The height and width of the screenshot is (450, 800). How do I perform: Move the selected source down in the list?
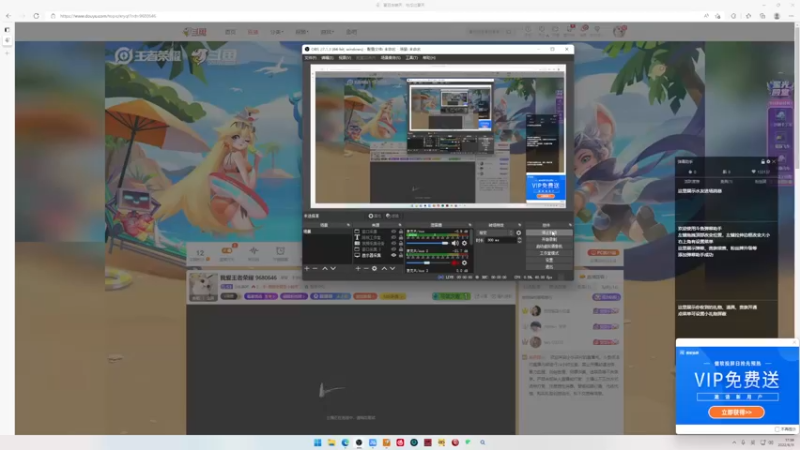pyautogui.click(x=392, y=268)
